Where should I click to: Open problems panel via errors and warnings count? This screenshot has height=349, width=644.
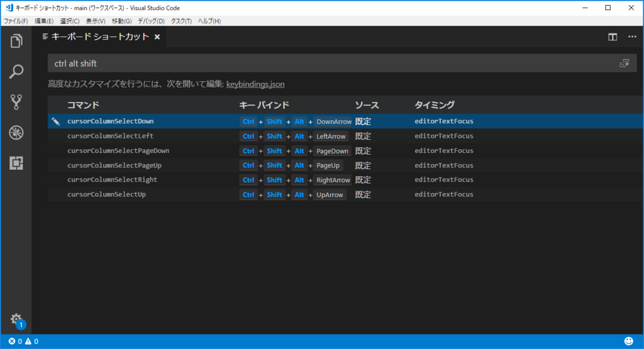tap(23, 341)
